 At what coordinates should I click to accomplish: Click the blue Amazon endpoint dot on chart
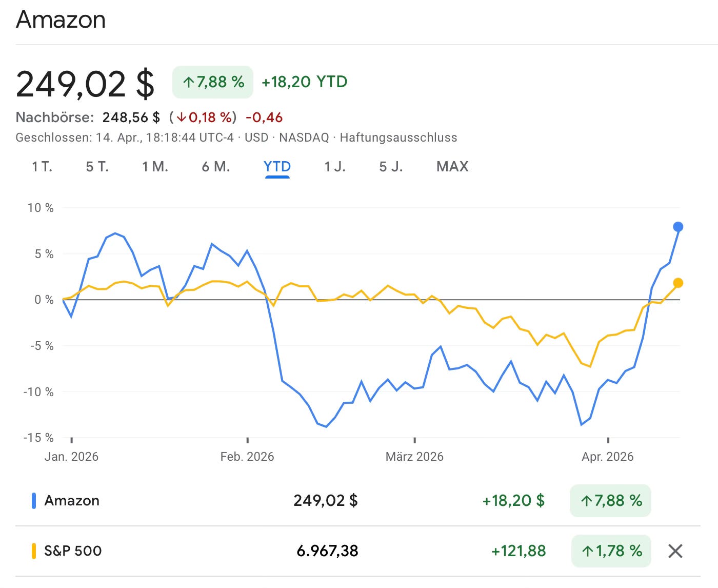678,227
